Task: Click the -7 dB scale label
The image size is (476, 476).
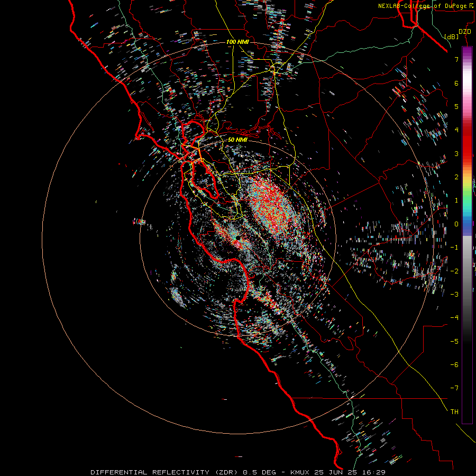Action: click(x=454, y=388)
